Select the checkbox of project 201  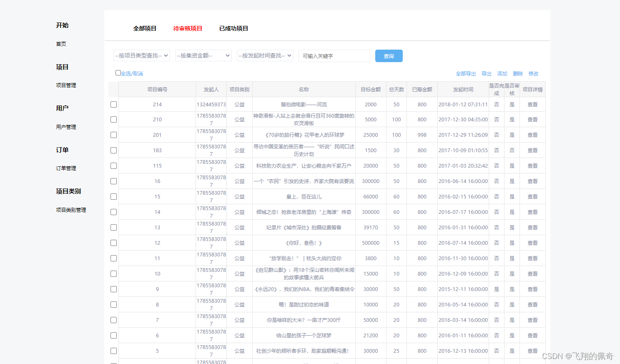tap(113, 135)
